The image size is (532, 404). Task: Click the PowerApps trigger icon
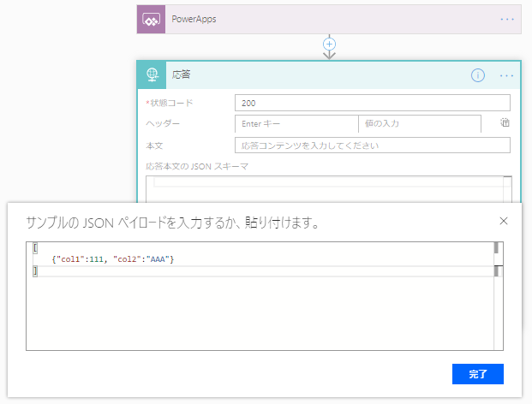(151, 20)
